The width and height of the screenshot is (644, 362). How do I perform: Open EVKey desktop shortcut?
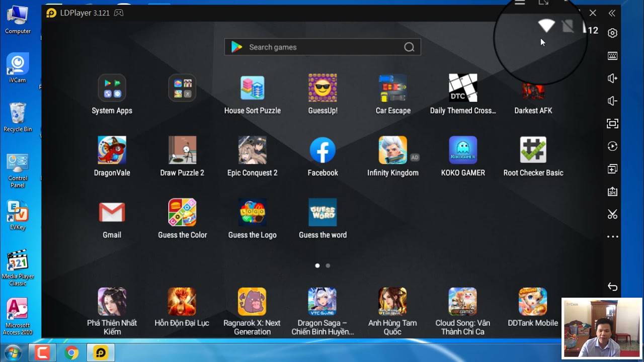(x=18, y=215)
